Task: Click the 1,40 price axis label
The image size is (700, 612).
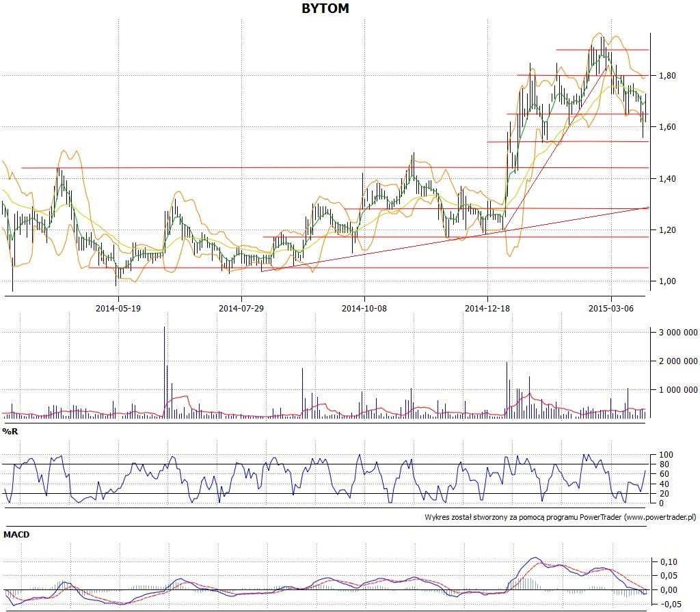Action: tap(667, 179)
